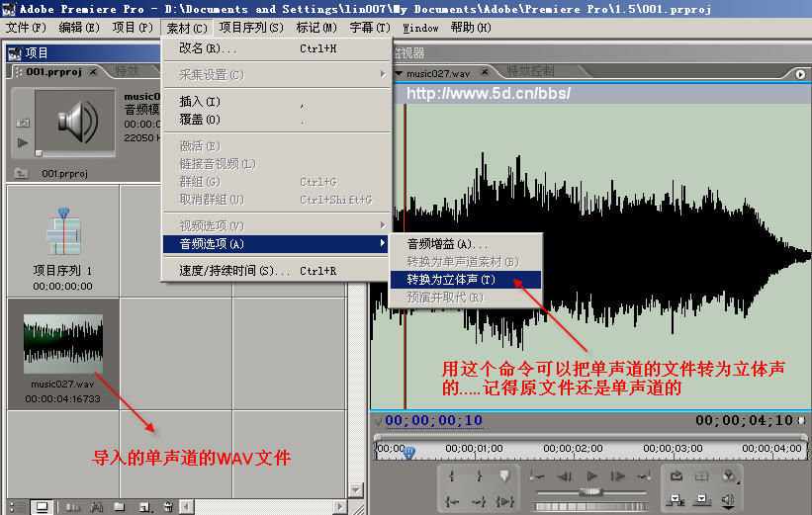Close the 001.prproj tab
Image resolution: width=812 pixels, height=515 pixels.
click(93, 72)
